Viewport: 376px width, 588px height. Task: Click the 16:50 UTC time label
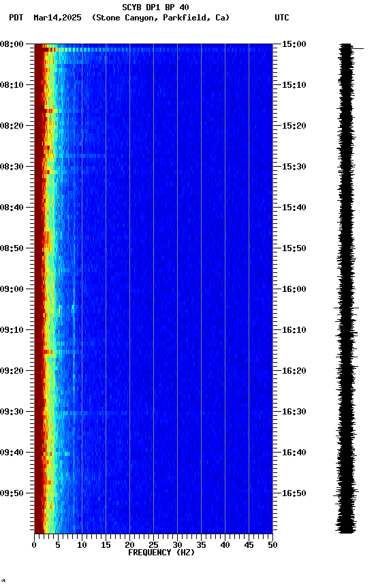(294, 493)
